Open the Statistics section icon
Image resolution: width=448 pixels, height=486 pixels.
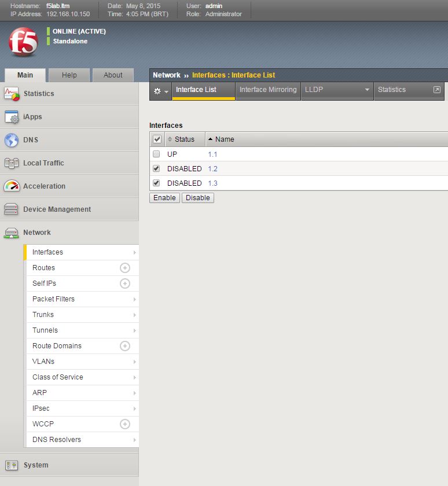coord(12,94)
